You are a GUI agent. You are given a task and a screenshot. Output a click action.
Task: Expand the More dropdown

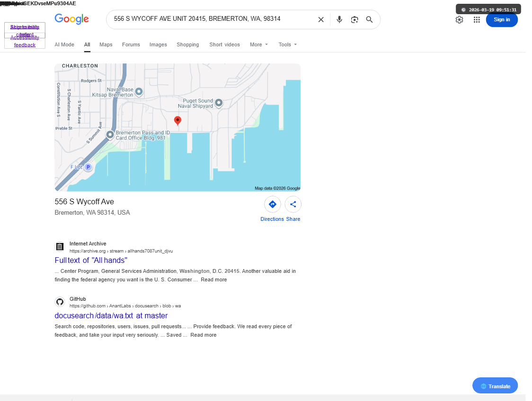259,44
